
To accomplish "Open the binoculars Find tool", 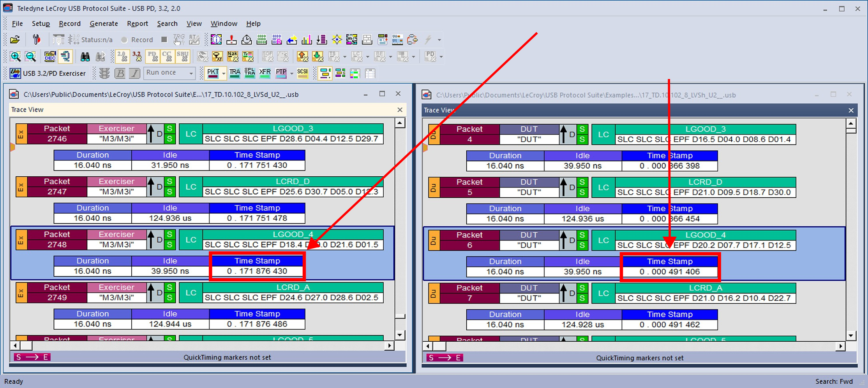I will pyautogui.click(x=85, y=57).
